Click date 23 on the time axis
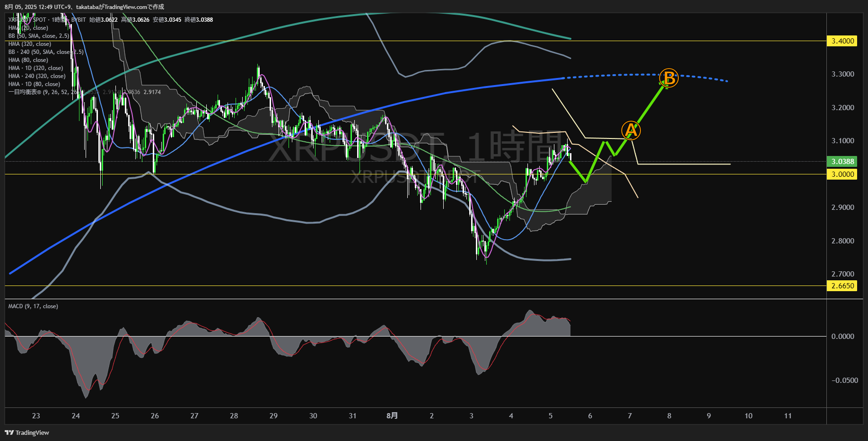Screen dimensions: 868x441 36,416
